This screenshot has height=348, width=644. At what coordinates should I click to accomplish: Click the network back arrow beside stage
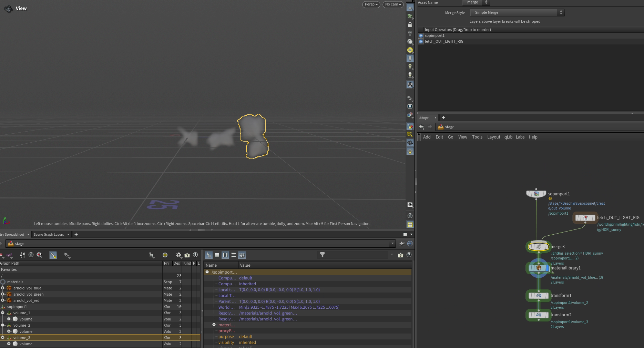(x=421, y=127)
